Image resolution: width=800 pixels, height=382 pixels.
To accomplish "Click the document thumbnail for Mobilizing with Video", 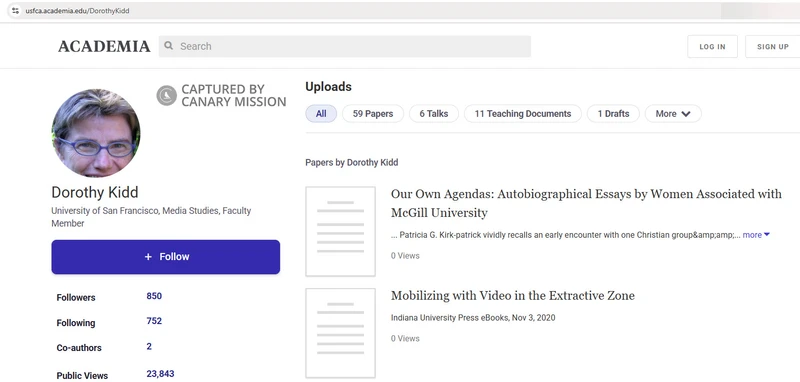I will (x=340, y=333).
